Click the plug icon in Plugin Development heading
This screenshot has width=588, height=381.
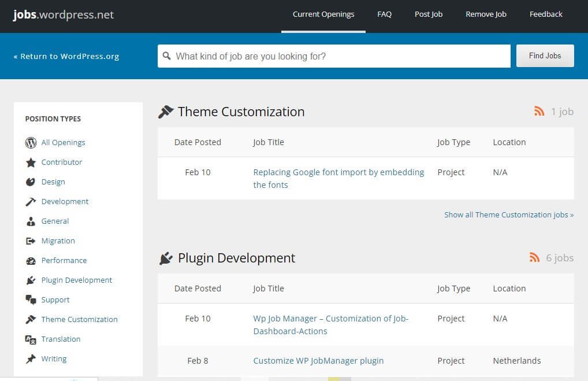click(x=166, y=258)
